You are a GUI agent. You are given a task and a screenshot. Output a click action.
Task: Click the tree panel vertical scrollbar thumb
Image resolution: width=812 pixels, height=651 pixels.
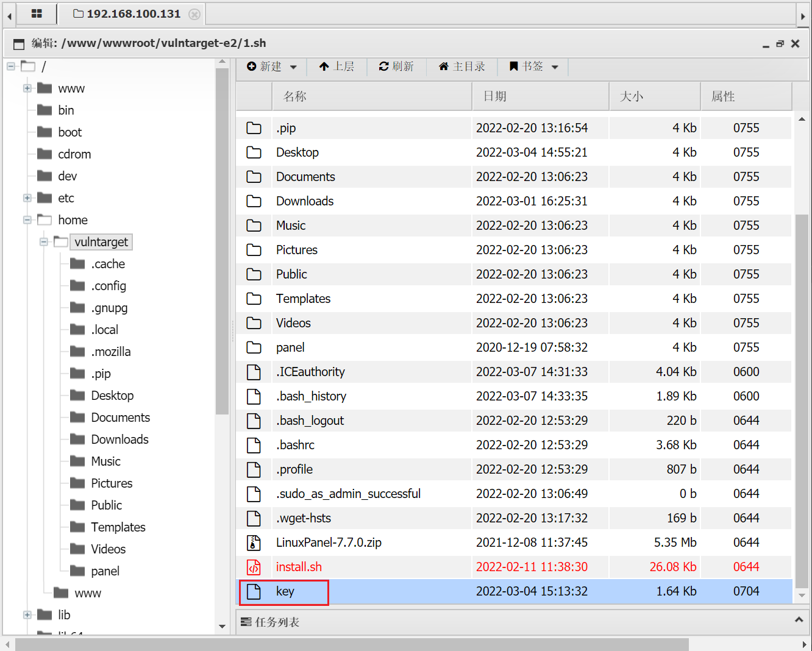pyautogui.click(x=222, y=241)
